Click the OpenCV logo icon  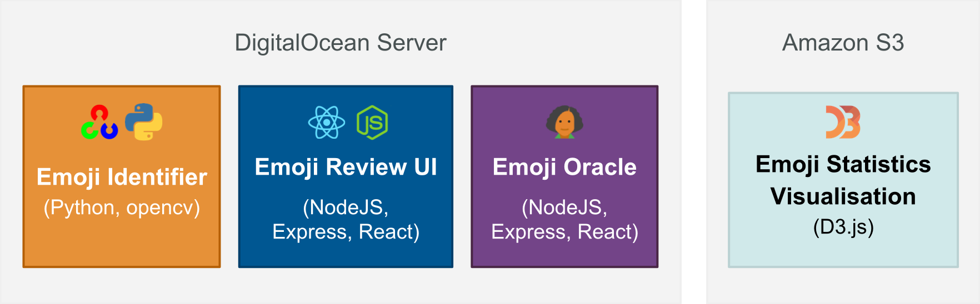(x=99, y=122)
